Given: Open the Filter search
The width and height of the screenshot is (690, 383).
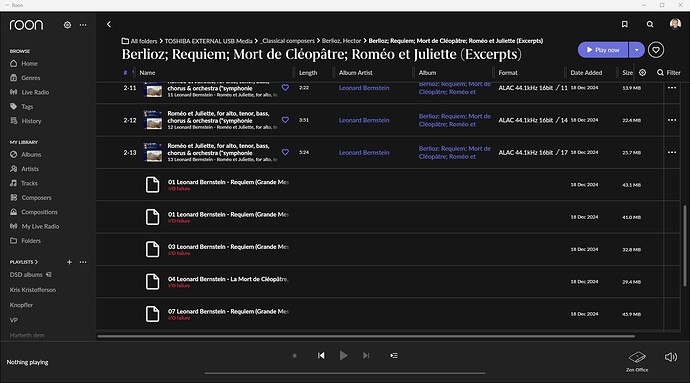Looking at the screenshot, I should [669, 73].
